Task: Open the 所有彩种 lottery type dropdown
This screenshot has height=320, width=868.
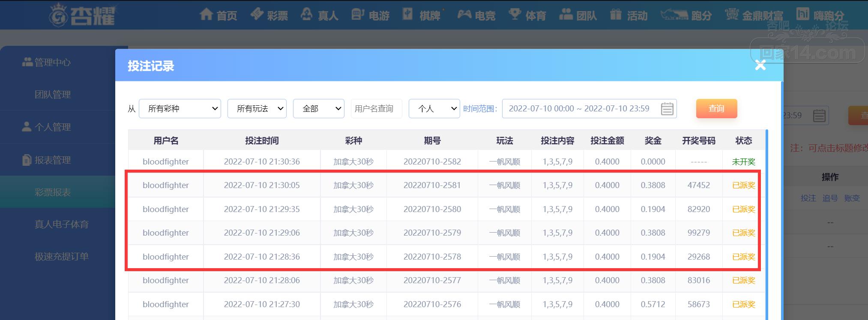Action: point(180,109)
